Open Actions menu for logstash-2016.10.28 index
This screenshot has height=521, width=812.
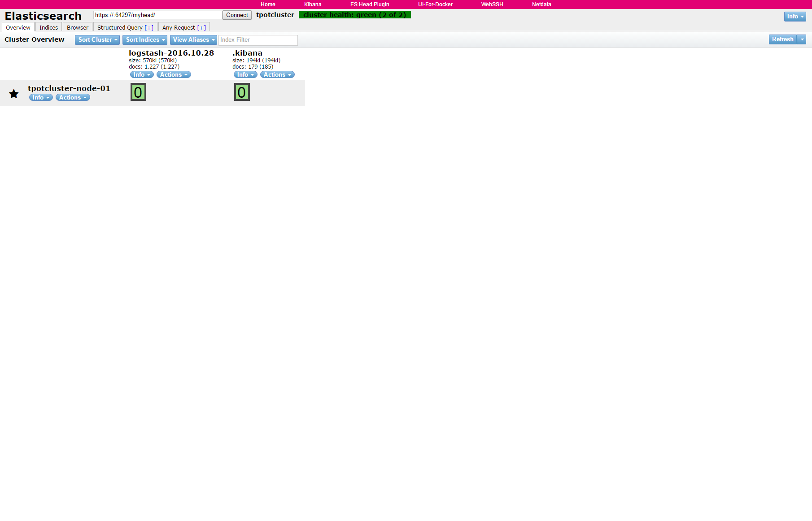(174, 75)
